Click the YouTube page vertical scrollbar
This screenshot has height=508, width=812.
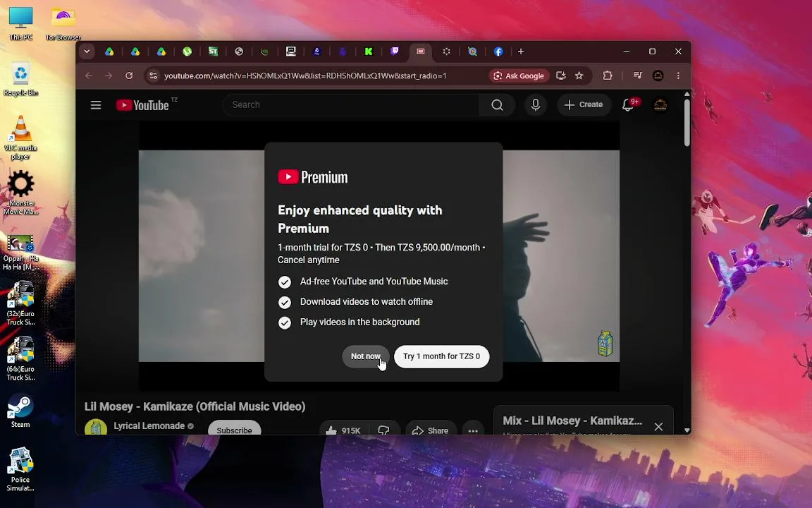click(x=687, y=122)
